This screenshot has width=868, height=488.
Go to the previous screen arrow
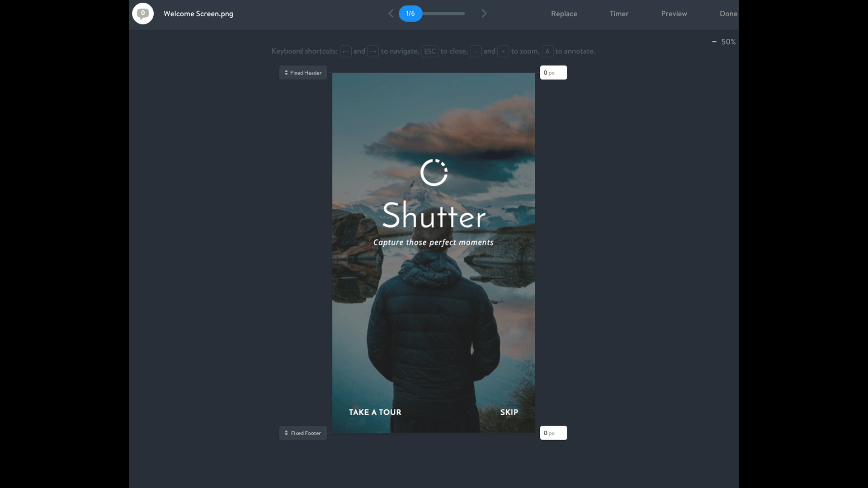pyautogui.click(x=391, y=14)
